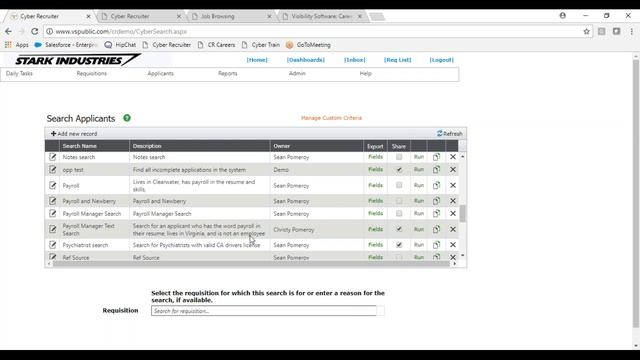Refresh the search grid
The width and height of the screenshot is (640, 360).
(x=449, y=133)
